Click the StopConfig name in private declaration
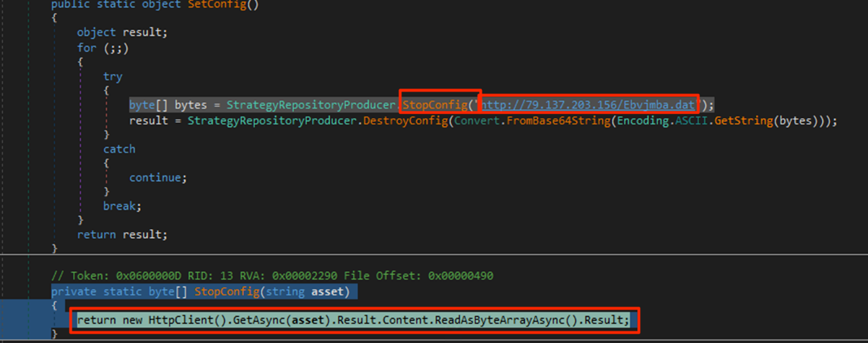The width and height of the screenshot is (868, 343). (227, 292)
